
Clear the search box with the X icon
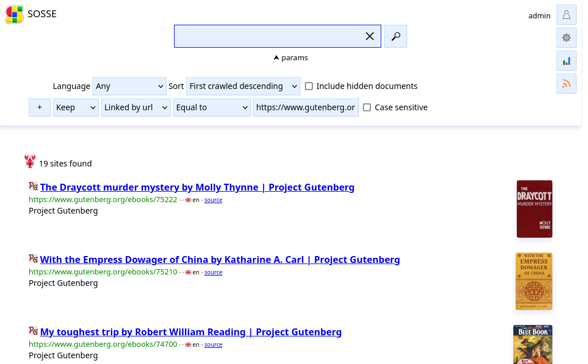(369, 36)
